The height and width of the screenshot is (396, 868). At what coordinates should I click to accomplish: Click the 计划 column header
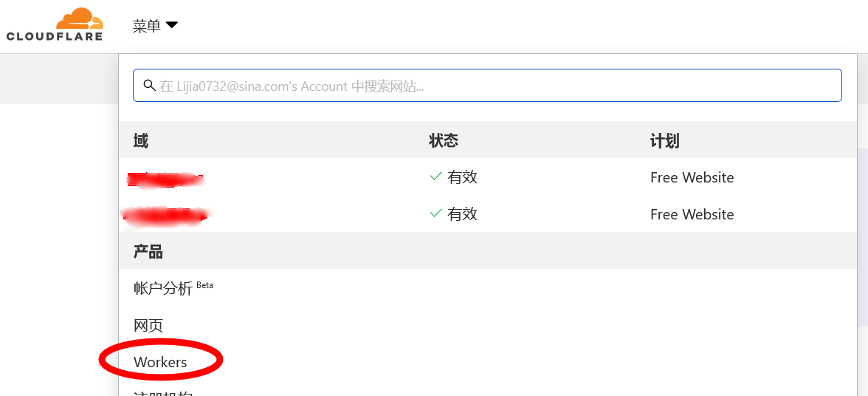point(664,140)
